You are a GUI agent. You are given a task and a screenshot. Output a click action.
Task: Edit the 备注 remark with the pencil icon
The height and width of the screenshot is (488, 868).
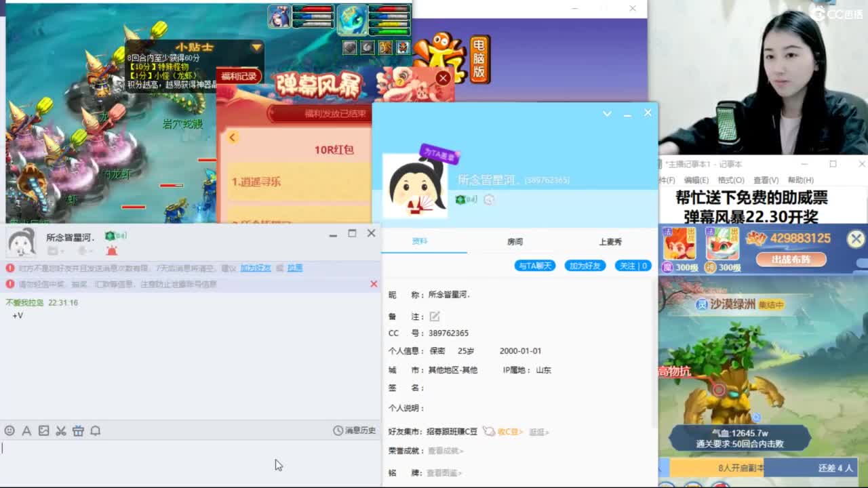[434, 315]
